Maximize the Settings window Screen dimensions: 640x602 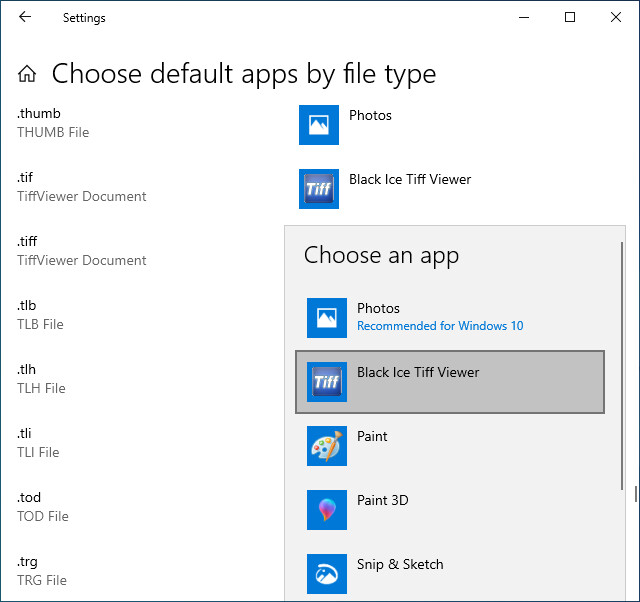(x=570, y=17)
